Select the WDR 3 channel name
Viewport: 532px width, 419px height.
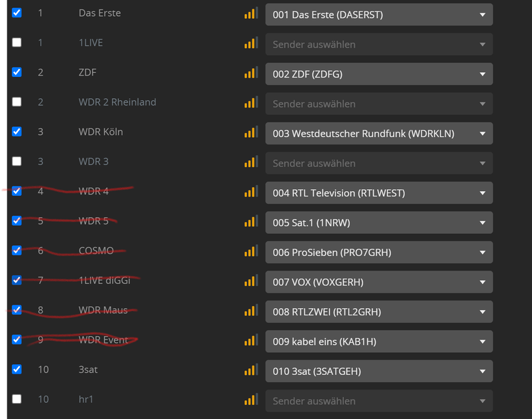pyautogui.click(x=93, y=162)
